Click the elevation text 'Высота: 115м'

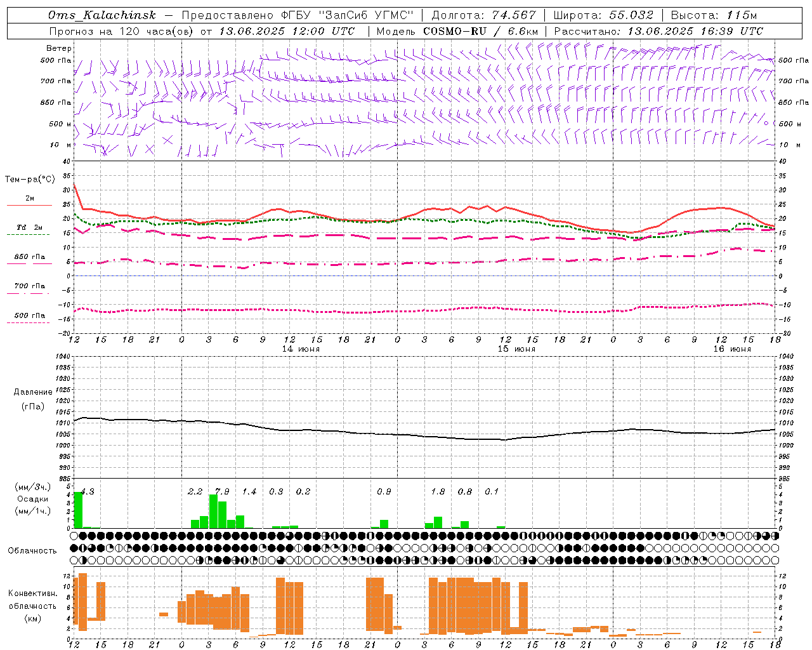click(714, 16)
